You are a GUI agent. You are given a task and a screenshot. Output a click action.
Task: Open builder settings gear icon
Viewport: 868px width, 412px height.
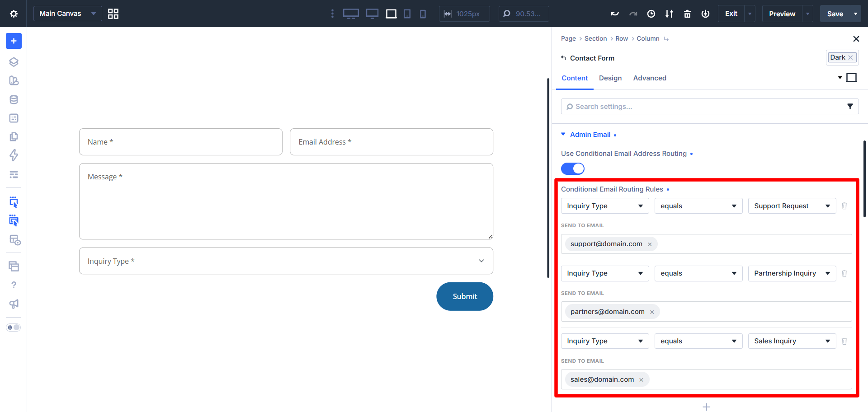coord(14,14)
